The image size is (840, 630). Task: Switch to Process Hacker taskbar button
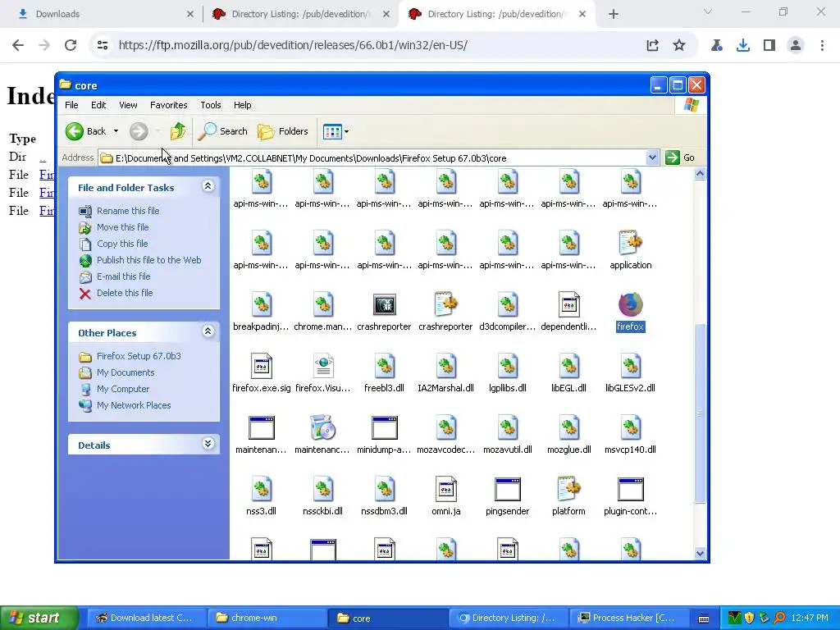[x=628, y=618]
